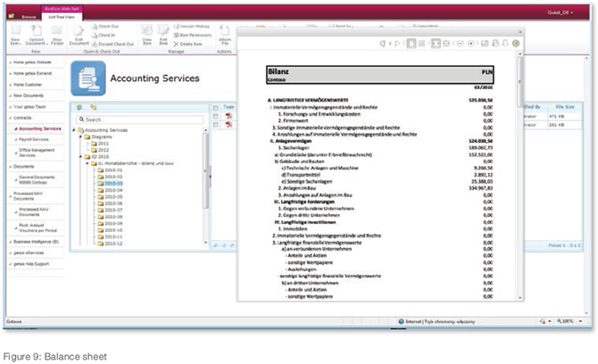This screenshot has width=598, height=364.
Task: Collapse the Accounting Services root tree node
Action: click(x=74, y=130)
